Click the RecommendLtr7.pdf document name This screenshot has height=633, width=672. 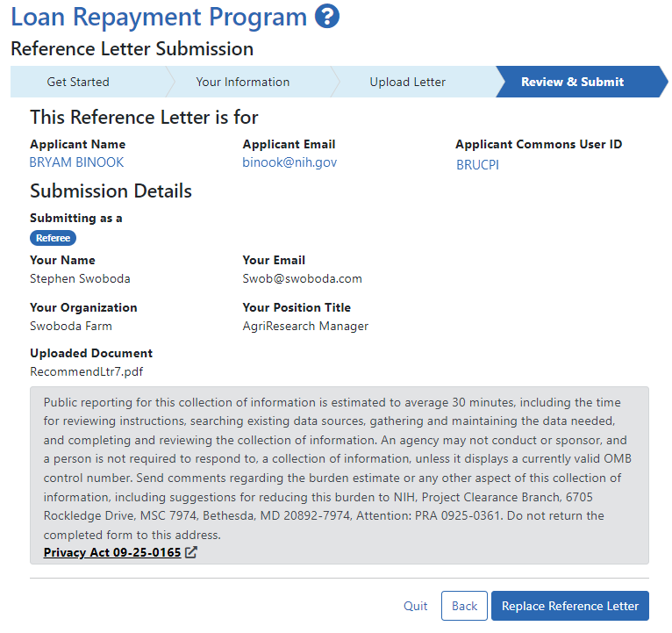[87, 371]
